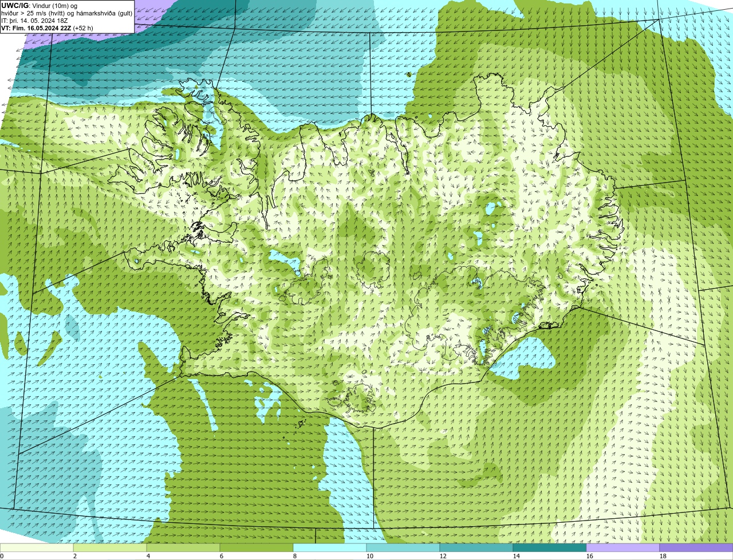733x560 pixels.
Task: Click the "2" label on the color scale
Action: pos(75,556)
